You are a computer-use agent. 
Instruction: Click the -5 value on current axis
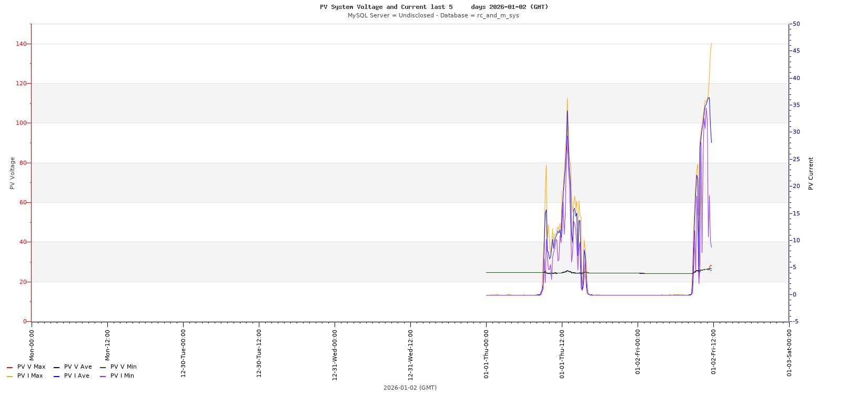pyautogui.click(x=796, y=321)
